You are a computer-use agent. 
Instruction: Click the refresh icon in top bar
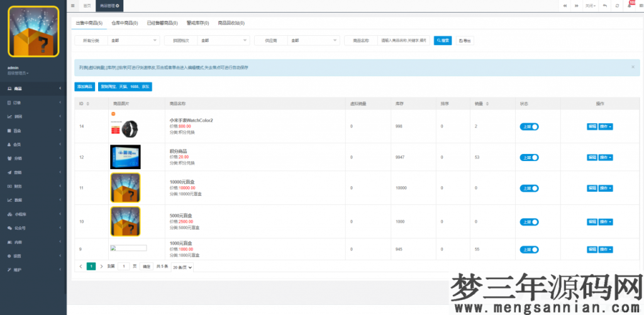click(x=617, y=6)
